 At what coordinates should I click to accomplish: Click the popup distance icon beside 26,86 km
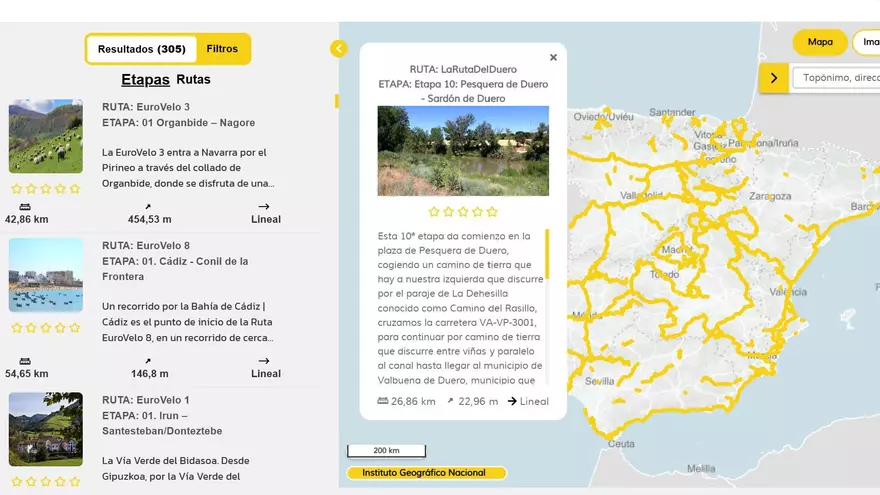coord(383,401)
